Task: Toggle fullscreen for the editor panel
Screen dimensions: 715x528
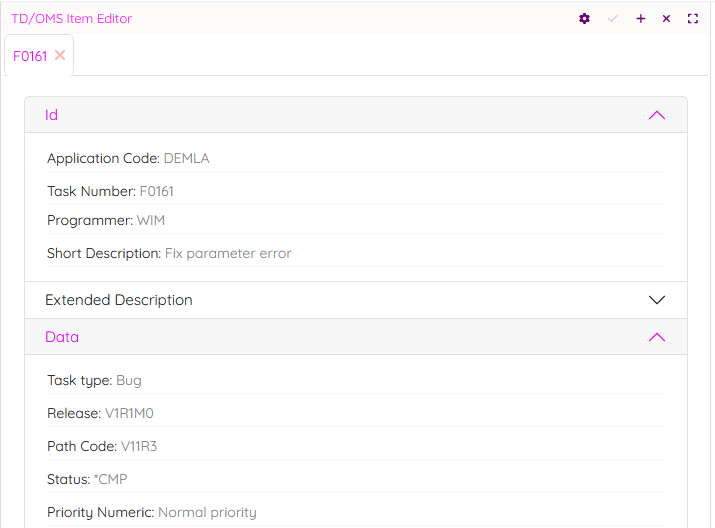Action: coord(693,19)
